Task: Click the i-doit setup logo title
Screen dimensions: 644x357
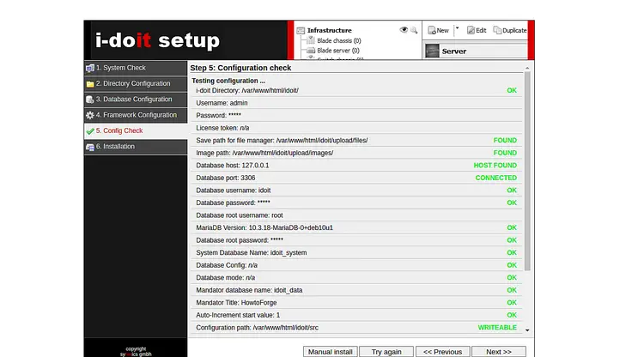Action: pos(157,40)
